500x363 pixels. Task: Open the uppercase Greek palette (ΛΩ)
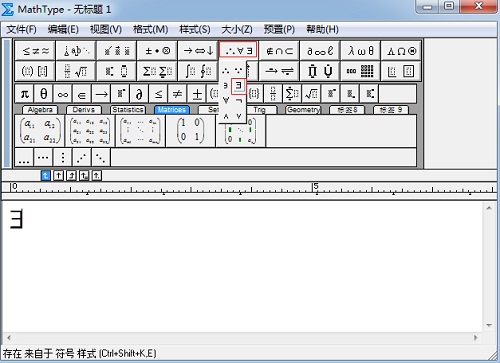(x=401, y=51)
